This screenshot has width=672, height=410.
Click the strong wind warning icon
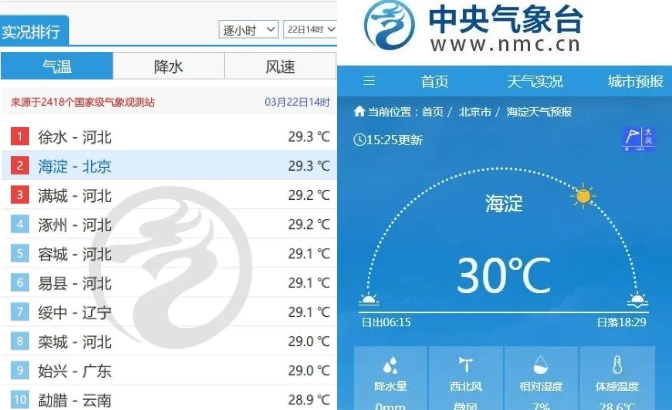[x=638, y=138]
